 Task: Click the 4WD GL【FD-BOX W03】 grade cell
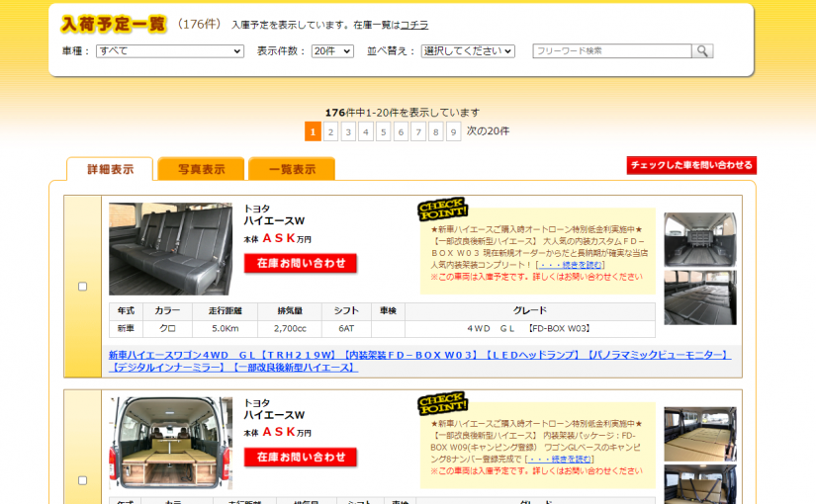click(530, 329)
